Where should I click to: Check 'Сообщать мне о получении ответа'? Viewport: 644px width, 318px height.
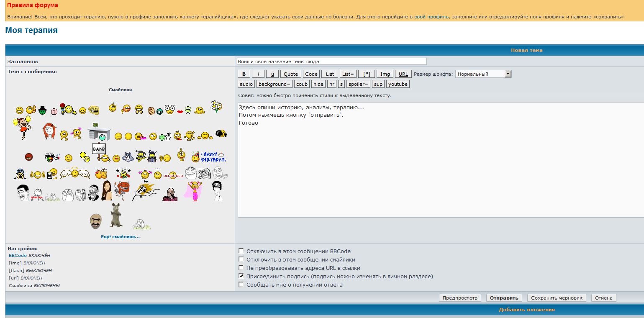click(x=241, y=285)
